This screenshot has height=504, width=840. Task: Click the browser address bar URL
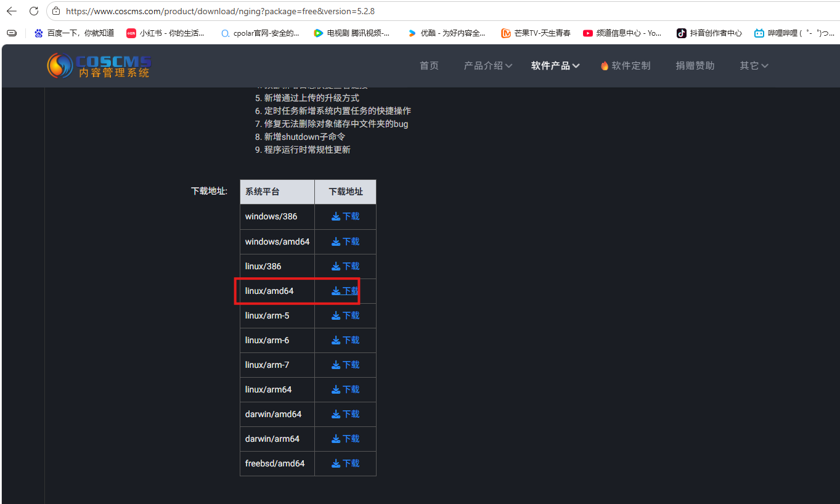point(220,11)
